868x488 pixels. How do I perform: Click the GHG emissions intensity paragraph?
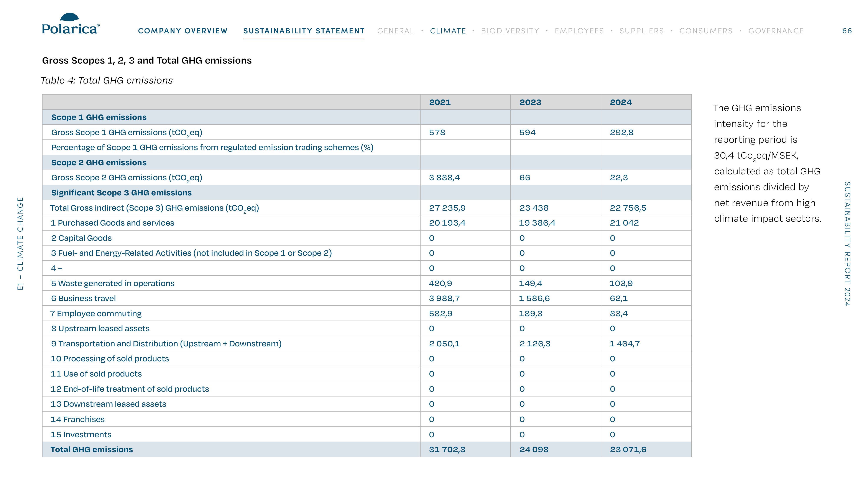coord(768,163)
